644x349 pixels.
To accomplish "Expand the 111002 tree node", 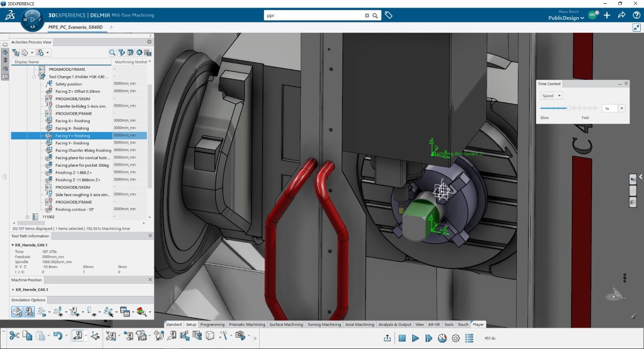I will [x=27, y=217].
